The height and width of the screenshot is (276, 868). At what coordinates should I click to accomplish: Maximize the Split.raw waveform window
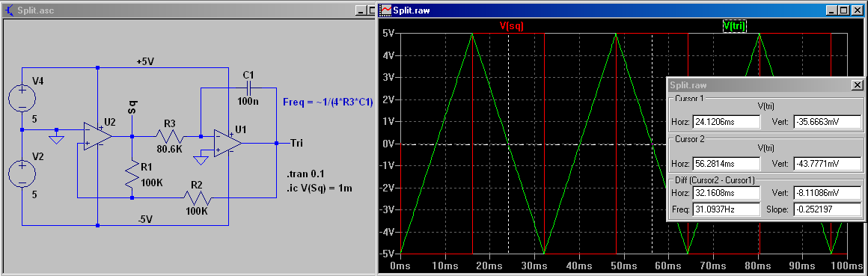tap(843, 10)
